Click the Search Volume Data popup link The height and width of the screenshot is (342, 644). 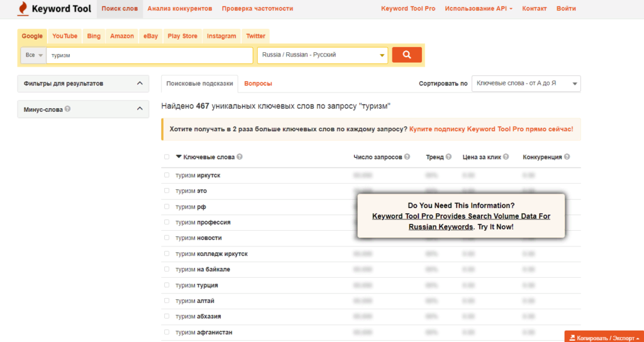(461, 221)
